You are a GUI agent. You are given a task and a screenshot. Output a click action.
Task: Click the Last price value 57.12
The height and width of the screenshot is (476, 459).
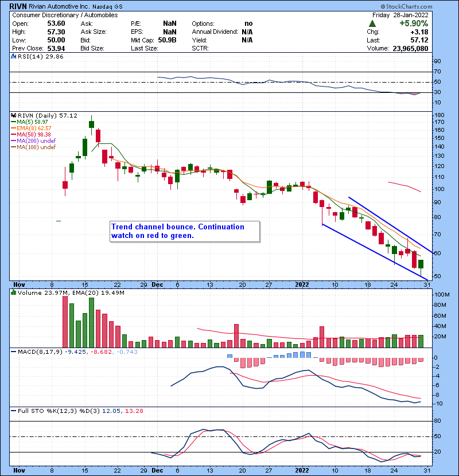[419, 40]
